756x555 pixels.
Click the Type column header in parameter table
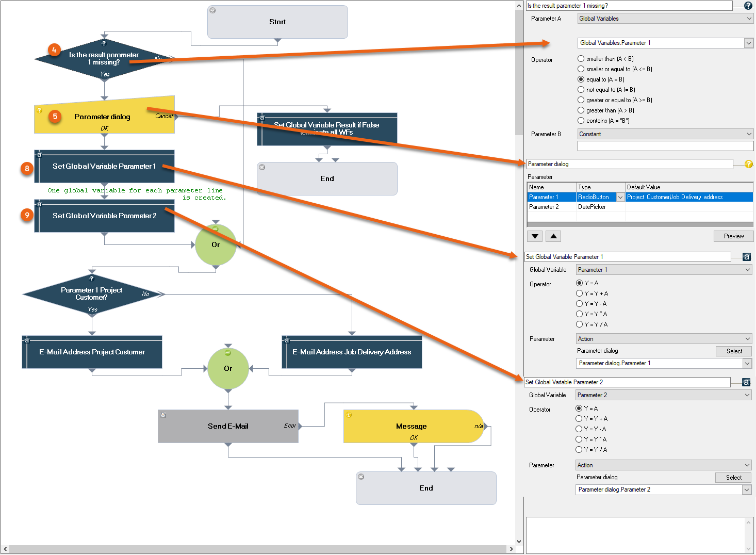[600, 187]
